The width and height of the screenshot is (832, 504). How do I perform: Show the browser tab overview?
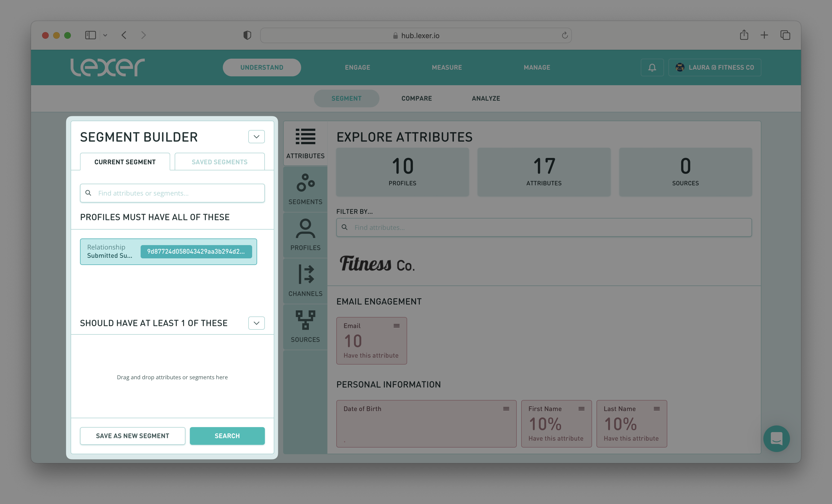point(785,35)
